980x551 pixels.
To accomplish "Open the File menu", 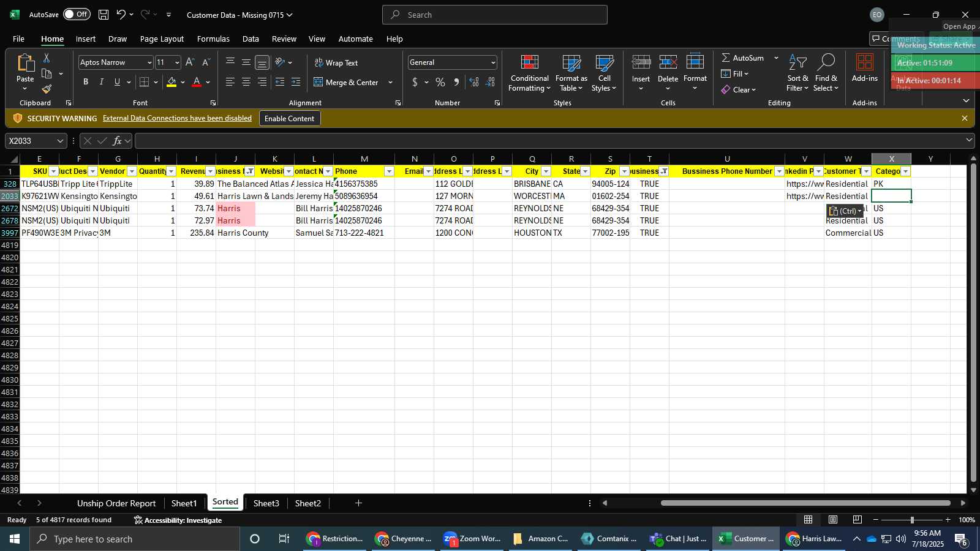I will pos(18,39).
